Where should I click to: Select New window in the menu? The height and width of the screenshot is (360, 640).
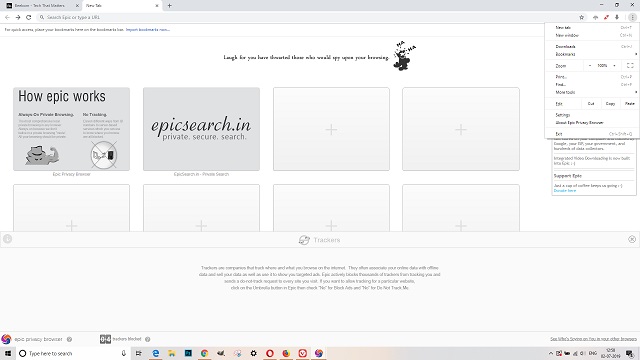[x=592, y=35]
